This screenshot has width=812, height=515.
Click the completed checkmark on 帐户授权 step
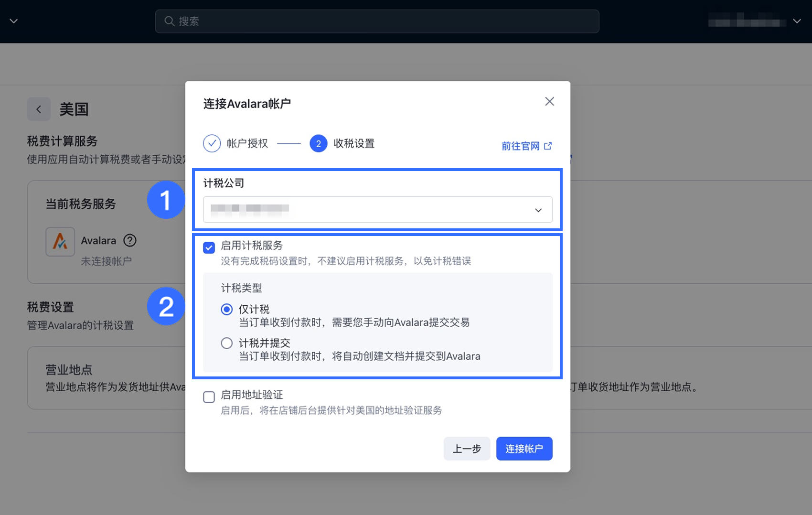(x=212, y=143)
